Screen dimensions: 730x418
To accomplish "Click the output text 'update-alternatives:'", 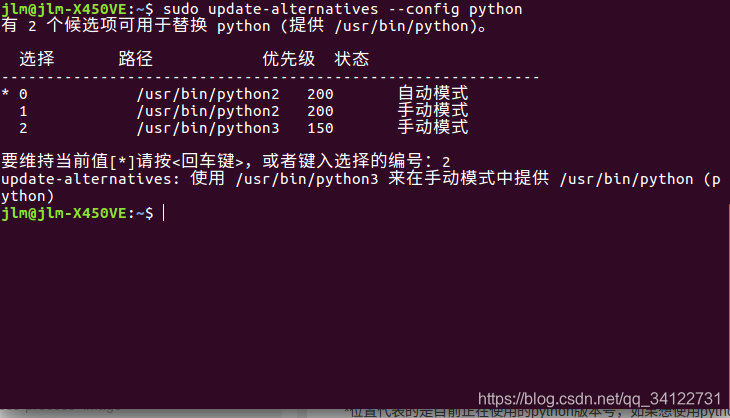I will pyautogui.click(x=91, y=179).
